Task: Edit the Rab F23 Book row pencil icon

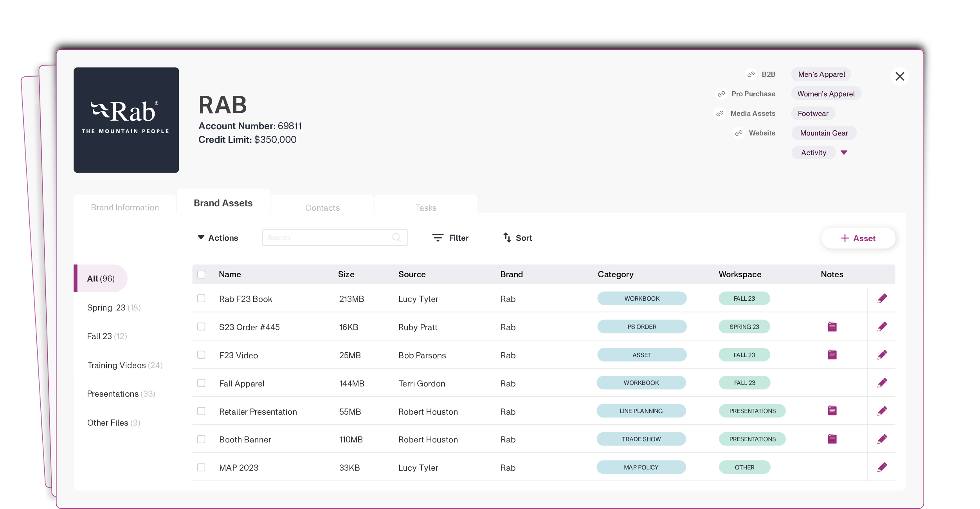Action: pyautogui.click(x=882, y=299)
